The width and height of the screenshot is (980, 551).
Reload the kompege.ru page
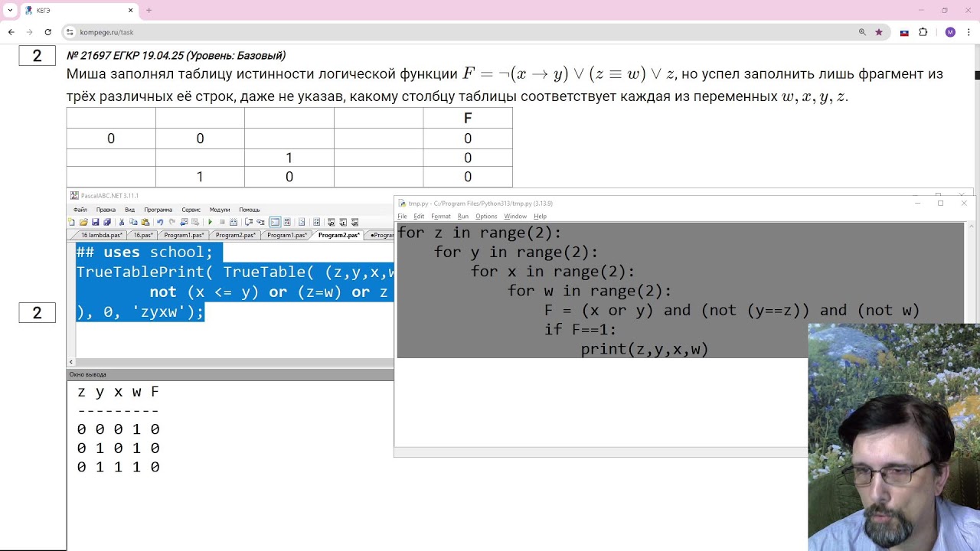point(47,32)
